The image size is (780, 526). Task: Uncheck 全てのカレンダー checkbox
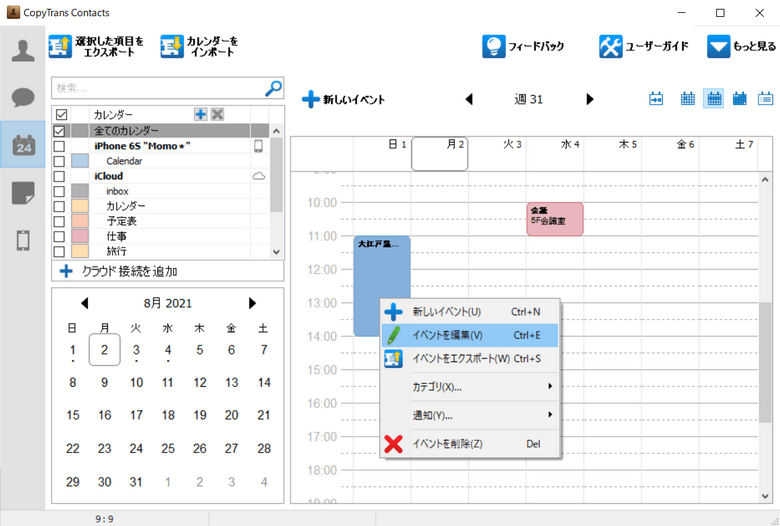(x=59, y=131)
